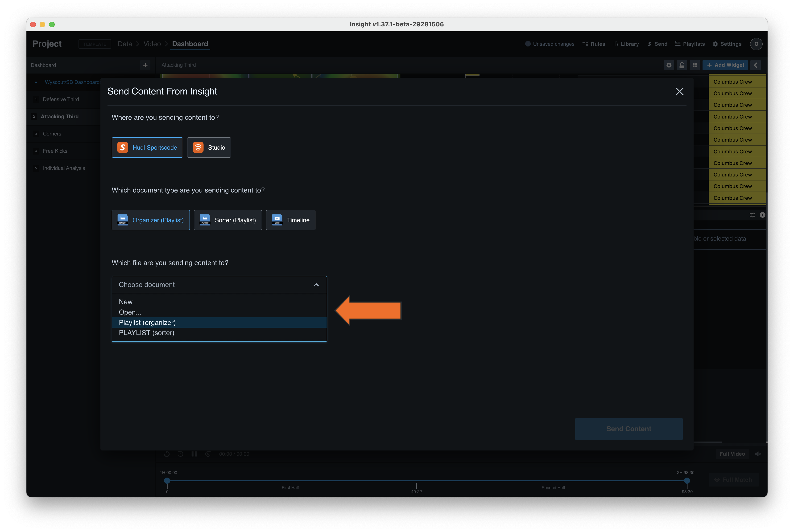Open Playlists from the top bar
The width and height of the screenshot is (794, 532).
pos(690,44)
